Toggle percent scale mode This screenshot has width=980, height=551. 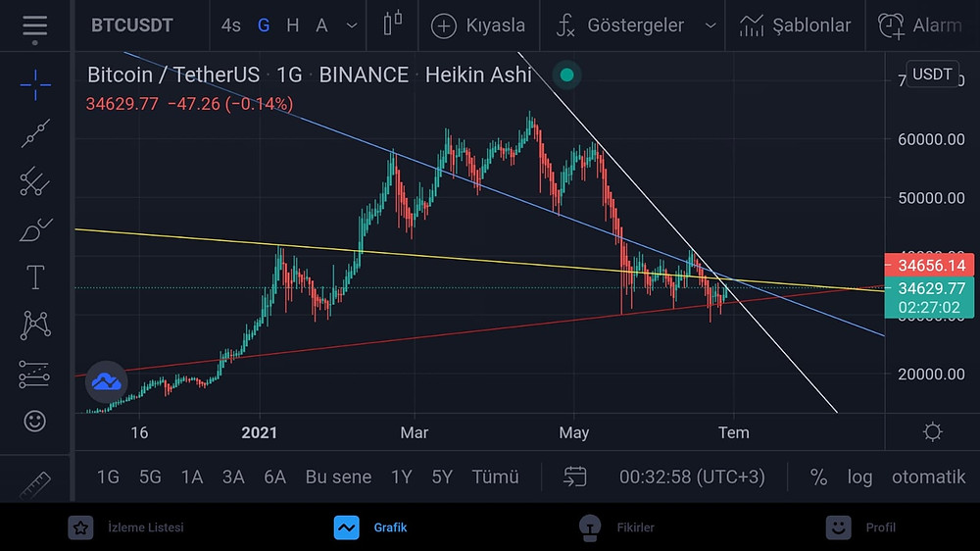click(x=818, y=477)
